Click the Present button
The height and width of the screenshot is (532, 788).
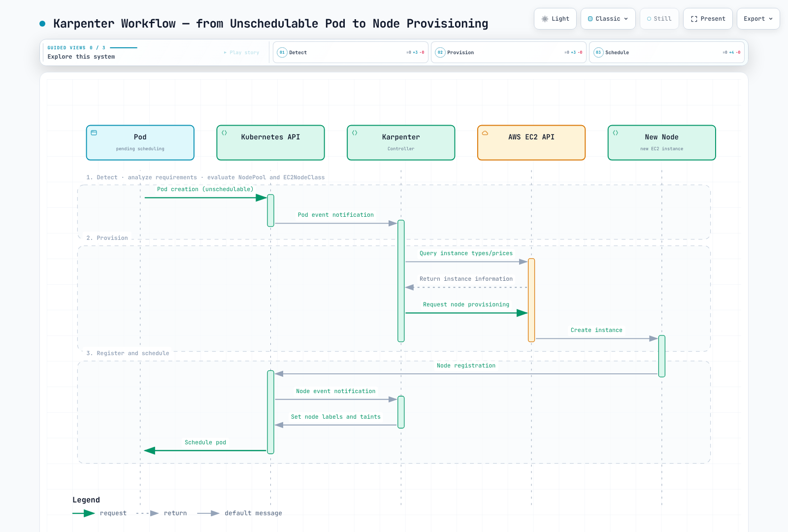coord(708,19)
